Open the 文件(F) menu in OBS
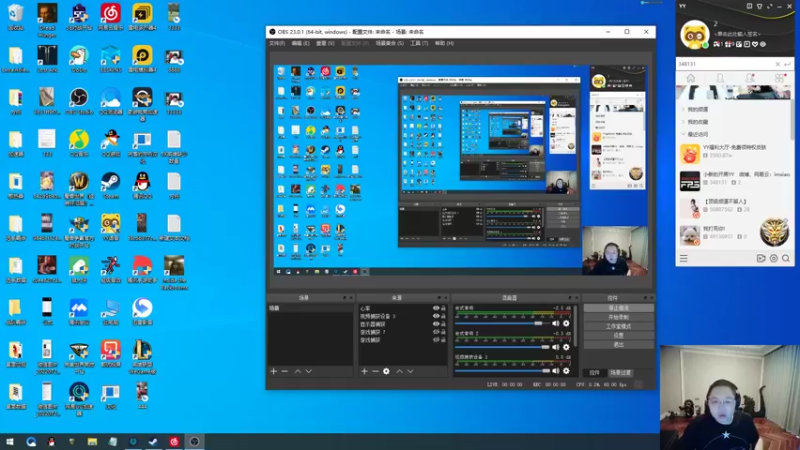This screenshot has width=800, height=450. pyautogui.click(x=277, y=43)
